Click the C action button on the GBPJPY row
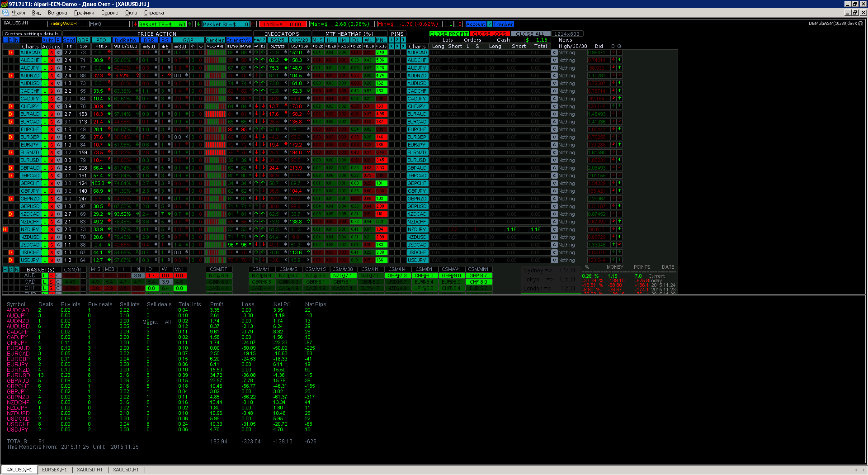The image size is (868, 475). [58, 191]
